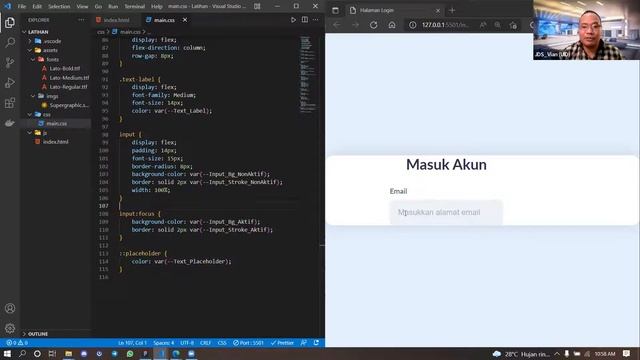The image size is (640, 360).
Task: View site information icon in address bar
Action: 413,25
